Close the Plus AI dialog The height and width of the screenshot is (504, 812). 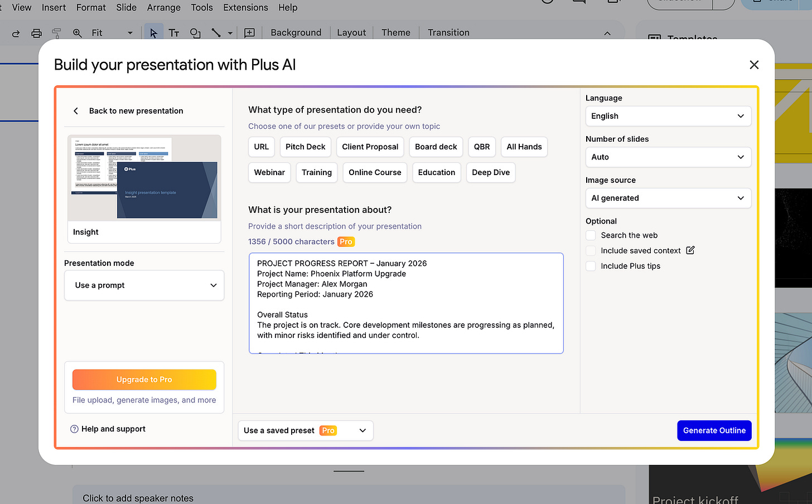click(754, 65)
